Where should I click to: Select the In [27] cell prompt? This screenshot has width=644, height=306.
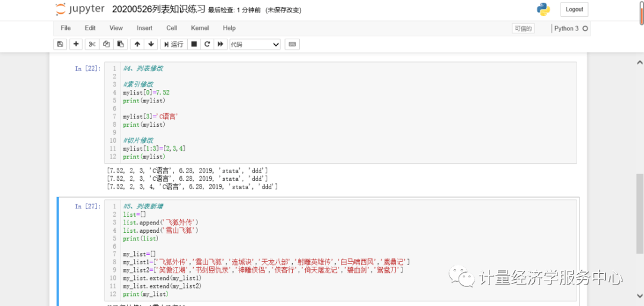tap(88, 207)
